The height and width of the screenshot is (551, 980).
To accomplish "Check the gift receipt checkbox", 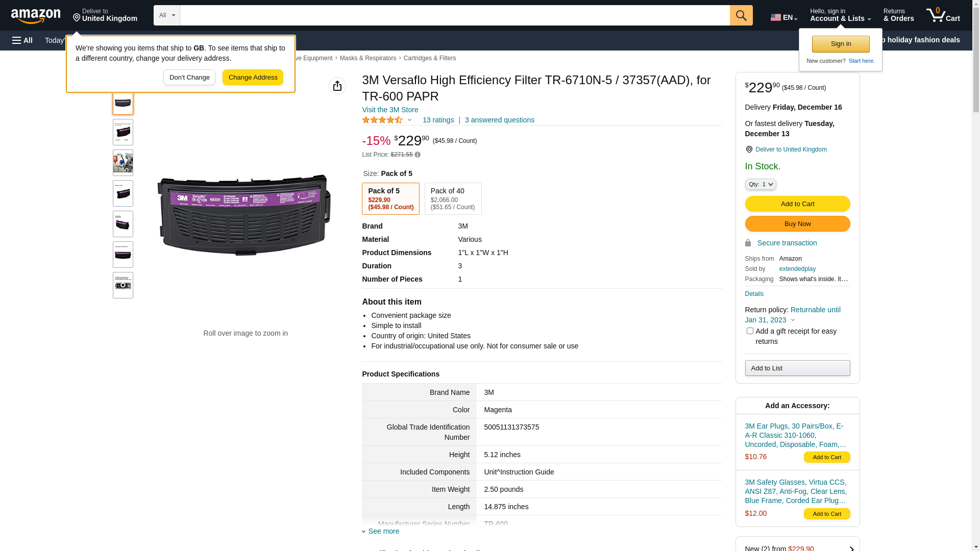I will pos(750,331).
